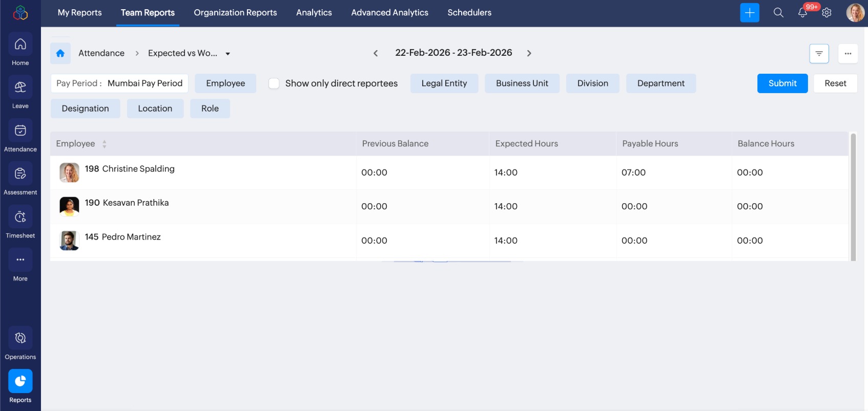Enable Show only direct reportees checkbox
The width and height of the screenshot is (868, 411).
click(x=274, y=83)
